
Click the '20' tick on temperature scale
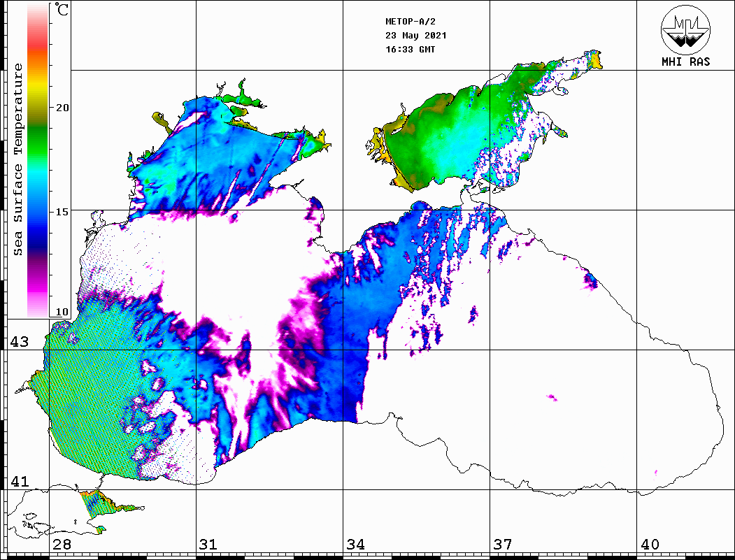pyautogui.click(x=62, y=108)
